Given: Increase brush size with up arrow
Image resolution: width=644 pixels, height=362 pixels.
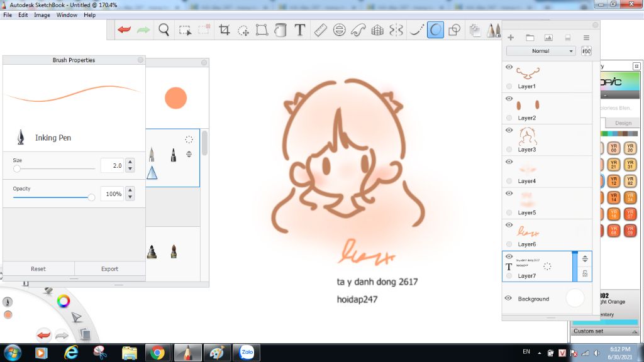Looking at the screenshot, I should click(x=130, y=162).
